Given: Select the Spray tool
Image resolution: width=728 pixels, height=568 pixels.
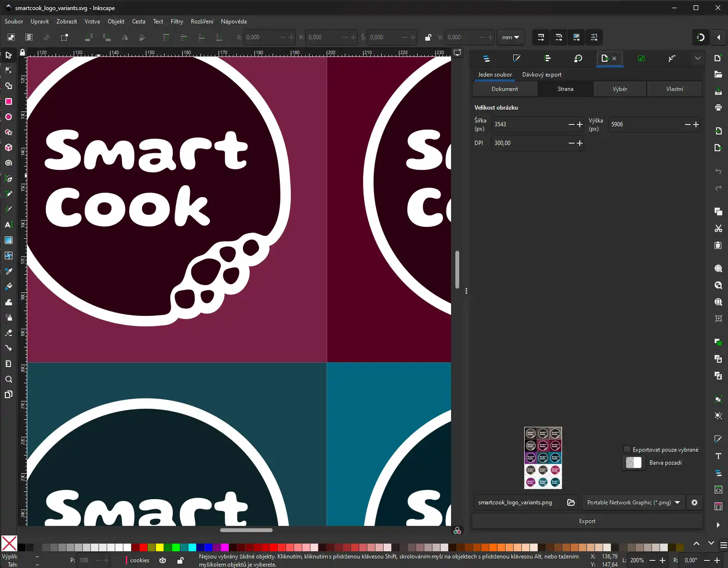Looking at the screenshot, I should click(x=9, y=317).
